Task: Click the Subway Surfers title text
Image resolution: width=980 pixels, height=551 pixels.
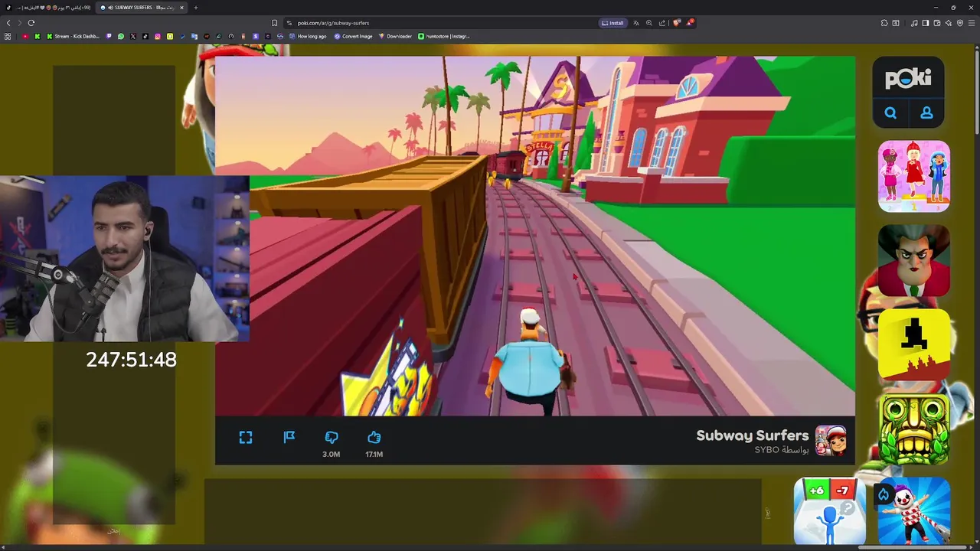Action: point(752,435)
